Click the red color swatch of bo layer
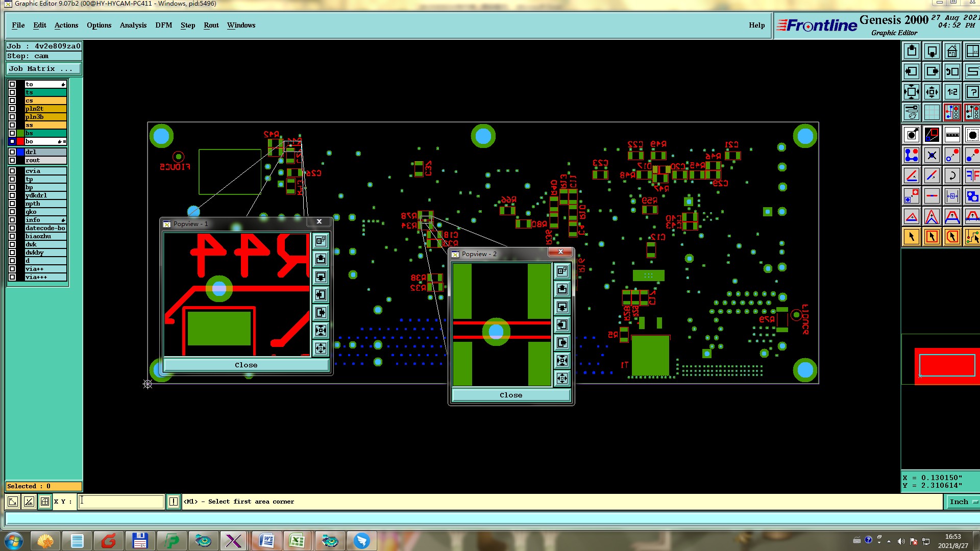The width and height of the screenshot is (980, 551). pos(20,141)
